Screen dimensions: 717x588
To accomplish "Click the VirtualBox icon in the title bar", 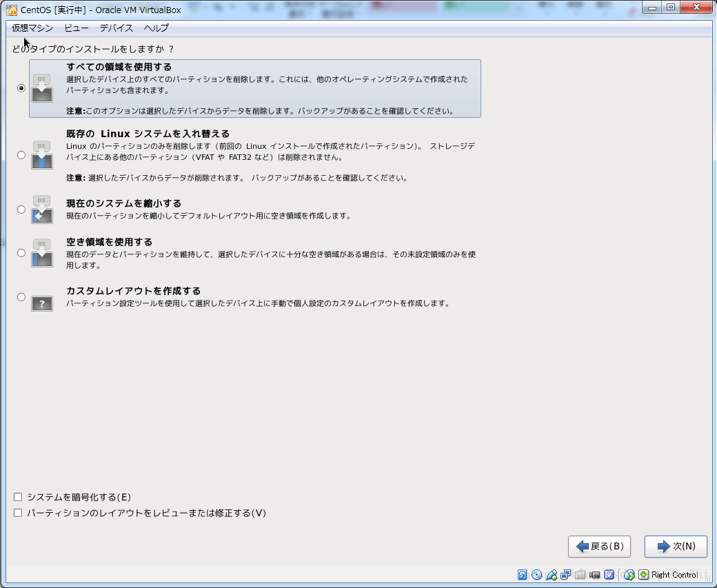I will [x=12, y=10].
